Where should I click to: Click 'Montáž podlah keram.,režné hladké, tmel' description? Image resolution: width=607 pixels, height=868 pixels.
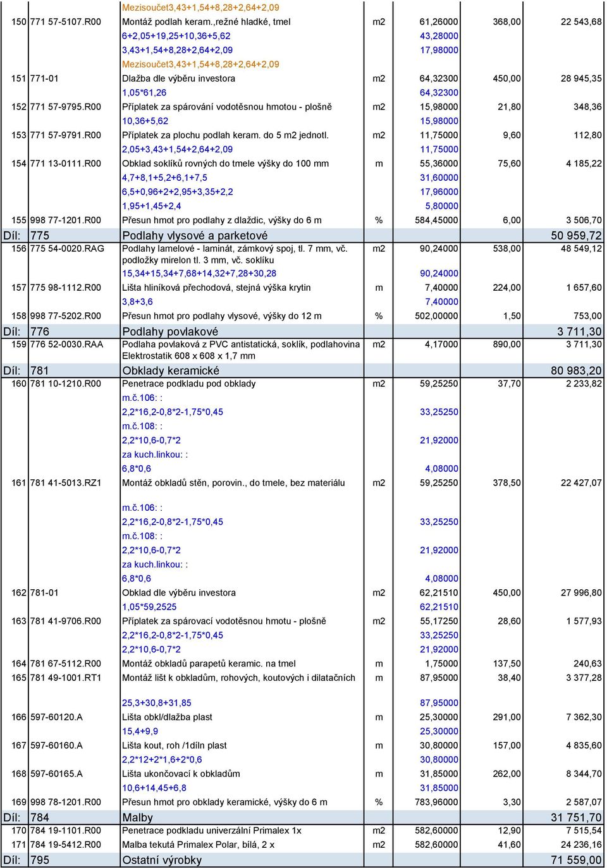[206, 21]
